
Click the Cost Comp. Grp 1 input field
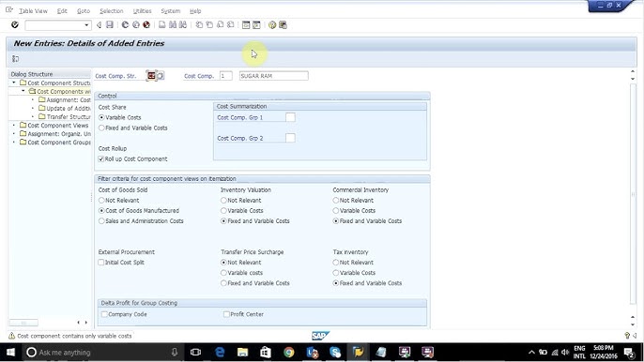tap(290, 117)
